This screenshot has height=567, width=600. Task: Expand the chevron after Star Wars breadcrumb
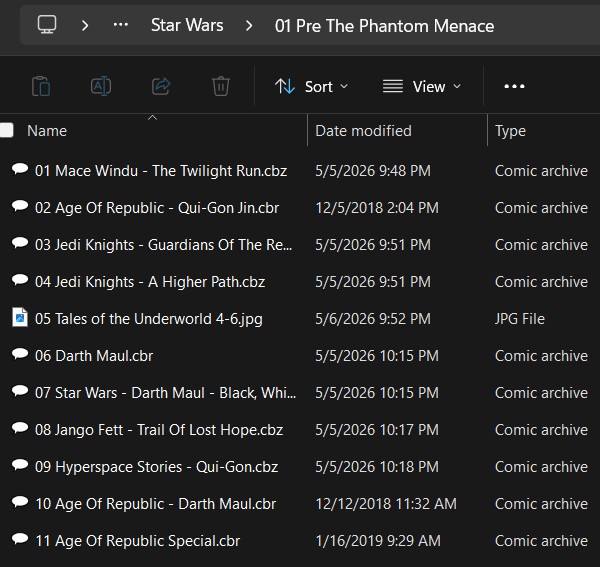(x=249, y=26)
